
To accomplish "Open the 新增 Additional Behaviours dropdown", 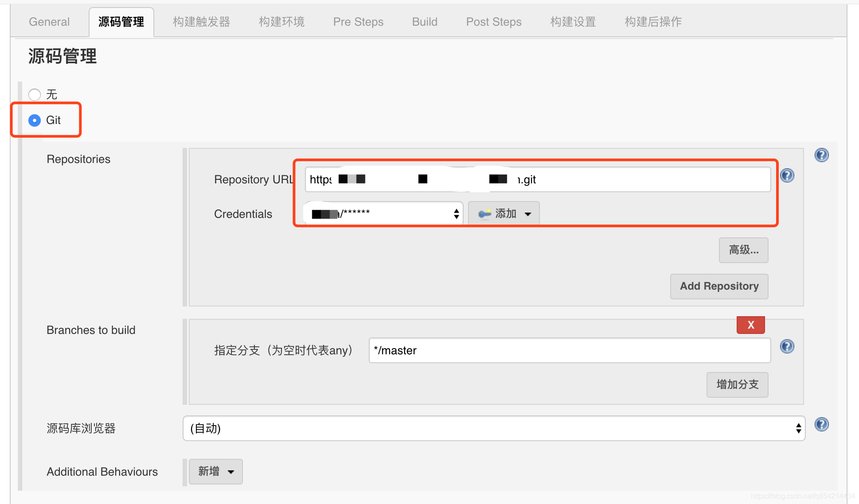I will click(x=216, y=471).
